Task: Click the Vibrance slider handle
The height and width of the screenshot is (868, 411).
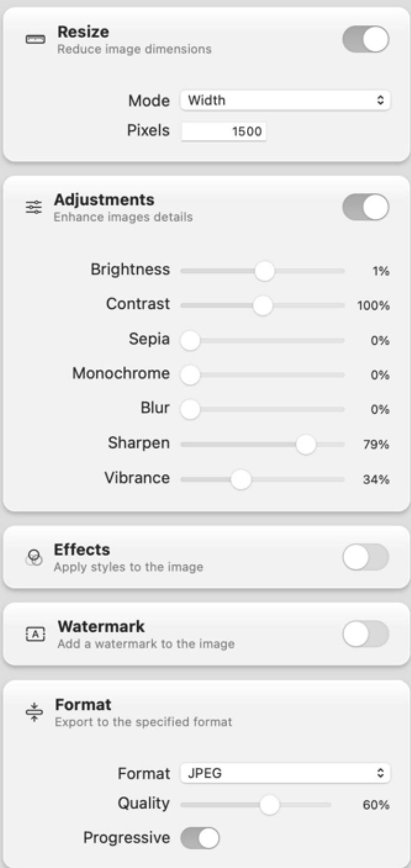Action: (241, 479)
